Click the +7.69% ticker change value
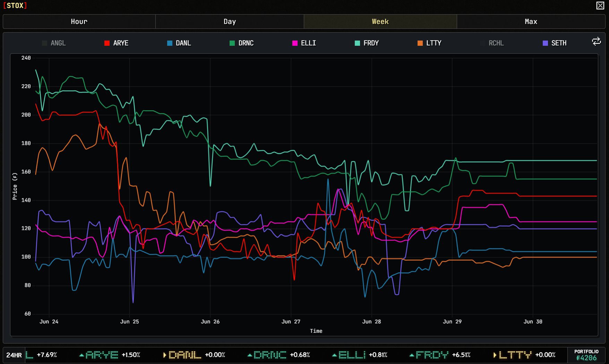The height and width of the screenshot is (364, 609). point(47,355)
